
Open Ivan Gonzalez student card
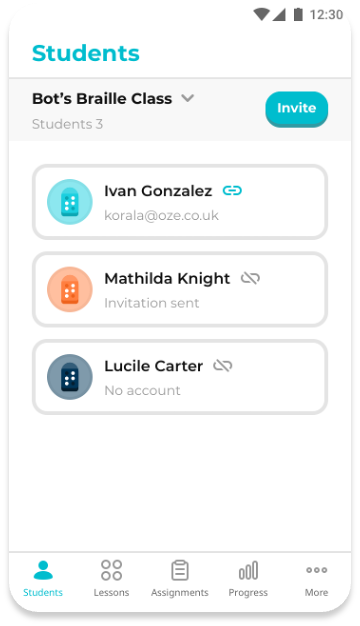pos(180,202)
